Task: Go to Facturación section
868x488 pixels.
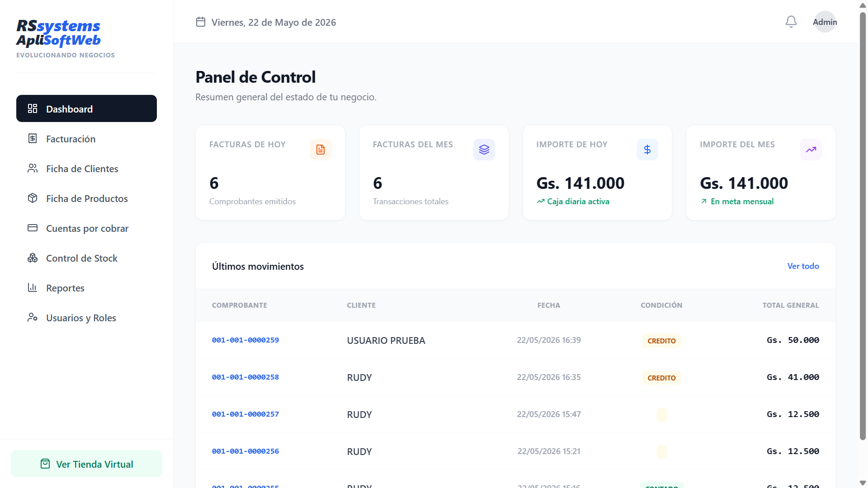Action: point(86,138)
